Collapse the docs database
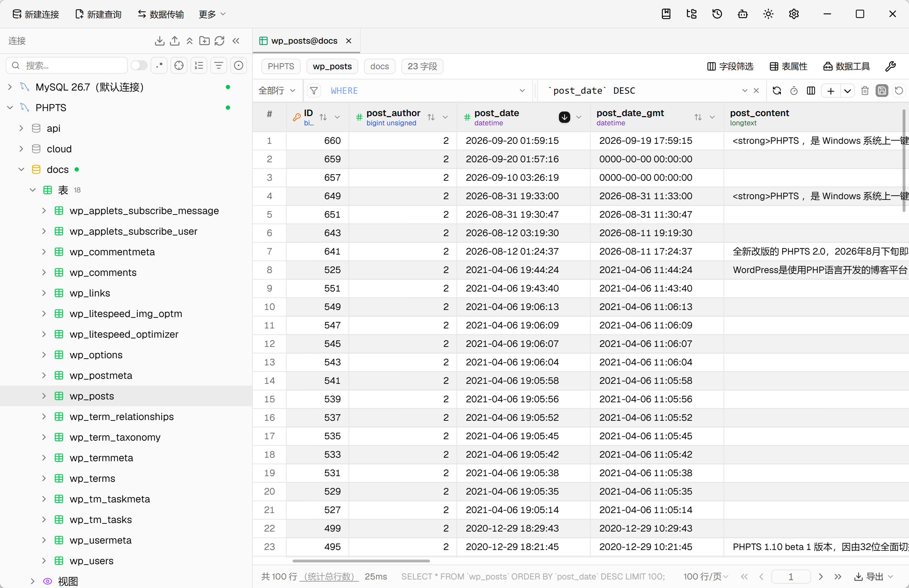The width and height of the screenshot is (909, 588). 21,169
